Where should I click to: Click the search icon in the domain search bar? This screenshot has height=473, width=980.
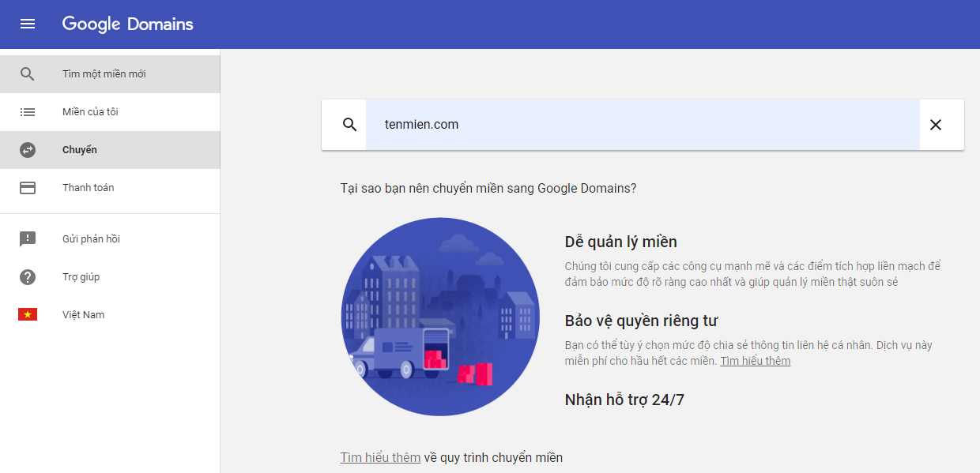pyautogui.click(x=349, y=125)
